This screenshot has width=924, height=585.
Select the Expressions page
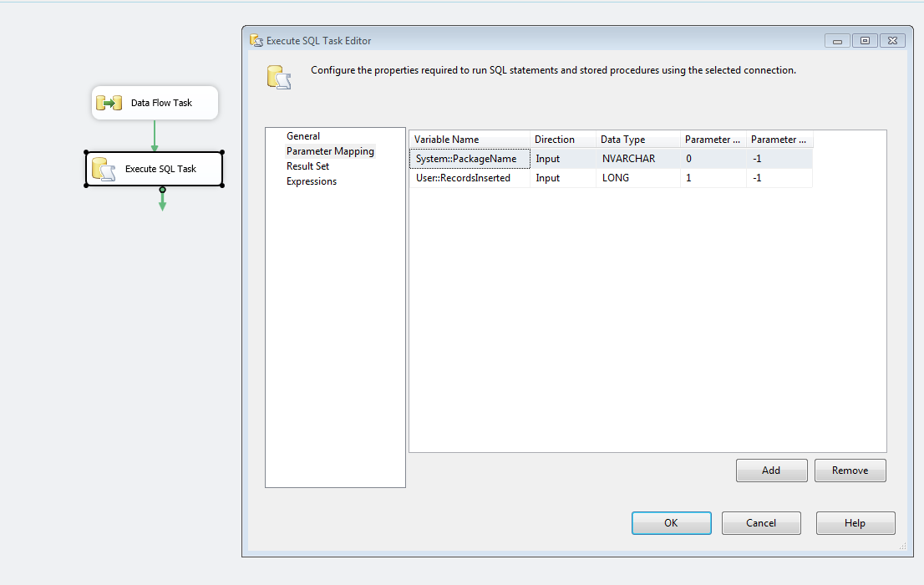[311, 181]
